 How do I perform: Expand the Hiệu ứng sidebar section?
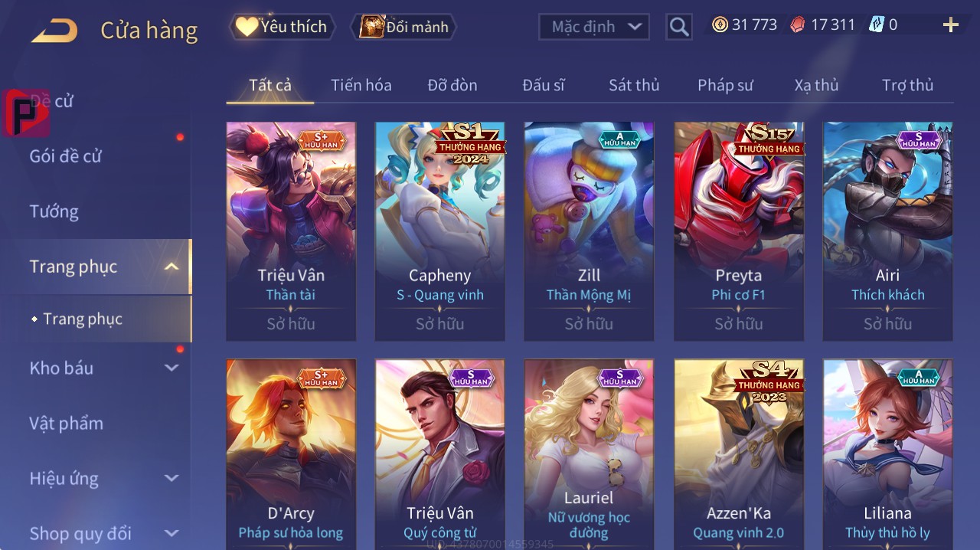171,478
